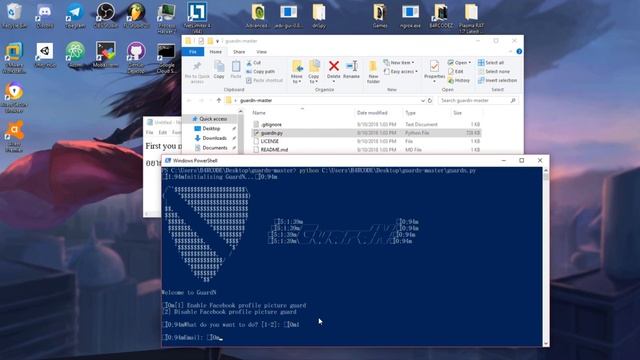Screen dimensions: 640x360
Task: Sort files by Date modified column
Action: tap(372, 113)
